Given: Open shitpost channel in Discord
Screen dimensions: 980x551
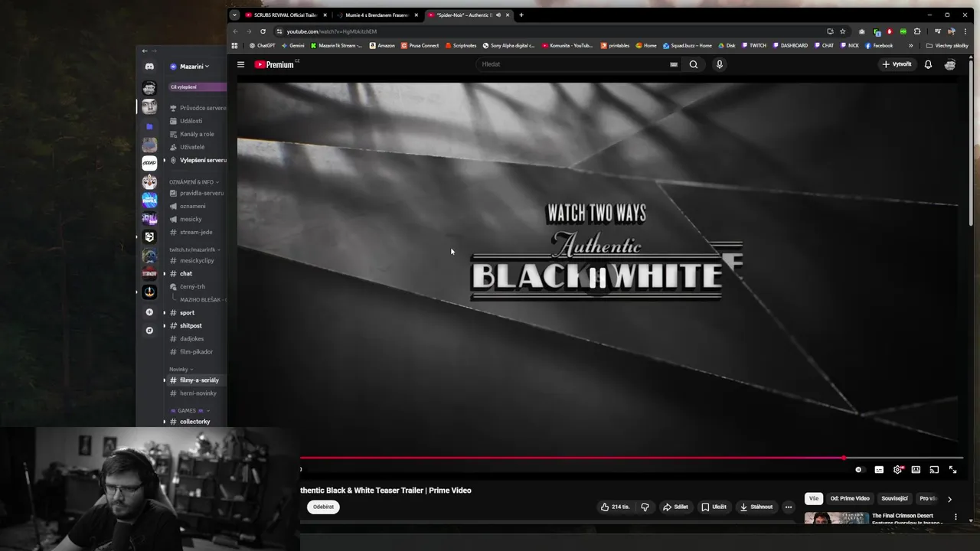Looking at the screenshot, I should [x=191, y=326].
